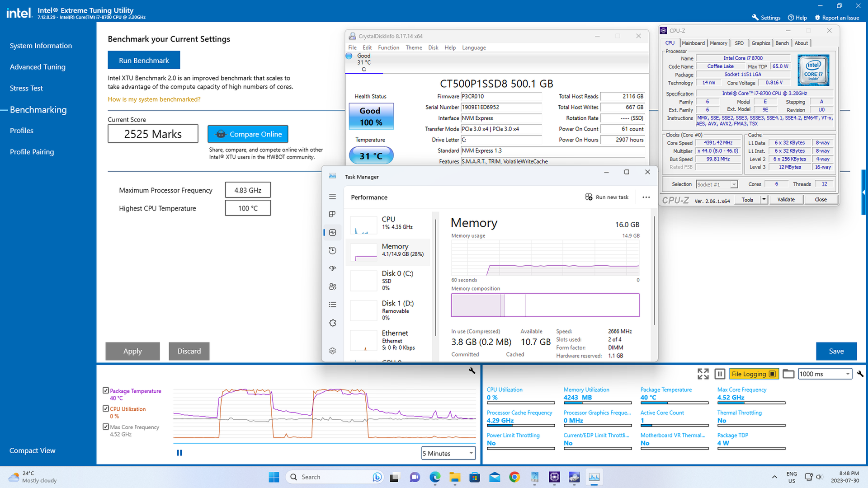Select Disk 0 (C:) in Task Manager list
This screenshot has height=488, width=868.
pyautogui.click(x=389, y=281)
